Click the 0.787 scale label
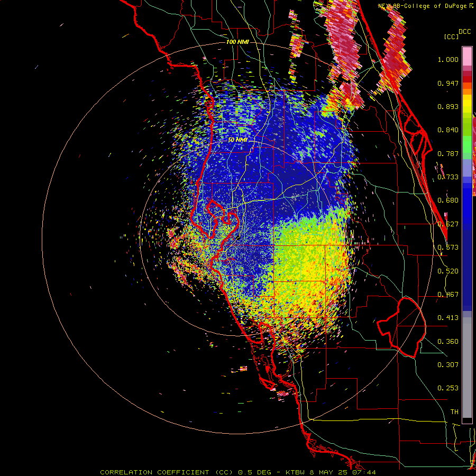Image resolution: width=476 pixels, height=476 pixels. coord(448,153)
